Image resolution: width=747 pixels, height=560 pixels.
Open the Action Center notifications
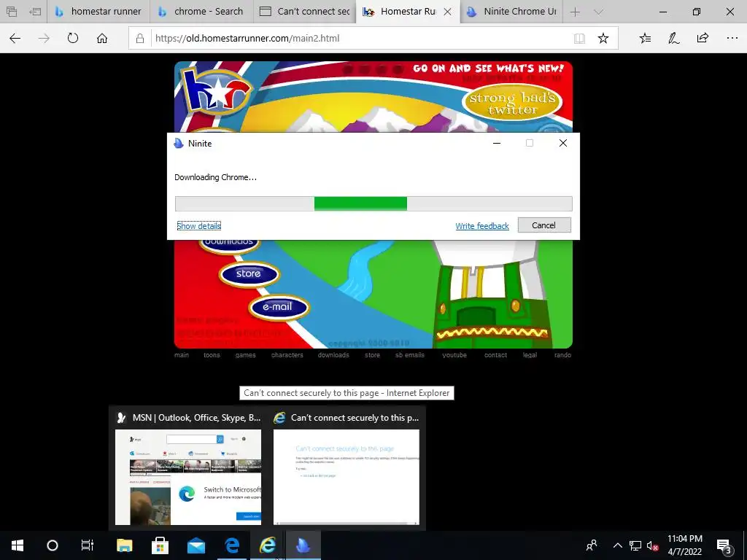(x=724, y=545)
